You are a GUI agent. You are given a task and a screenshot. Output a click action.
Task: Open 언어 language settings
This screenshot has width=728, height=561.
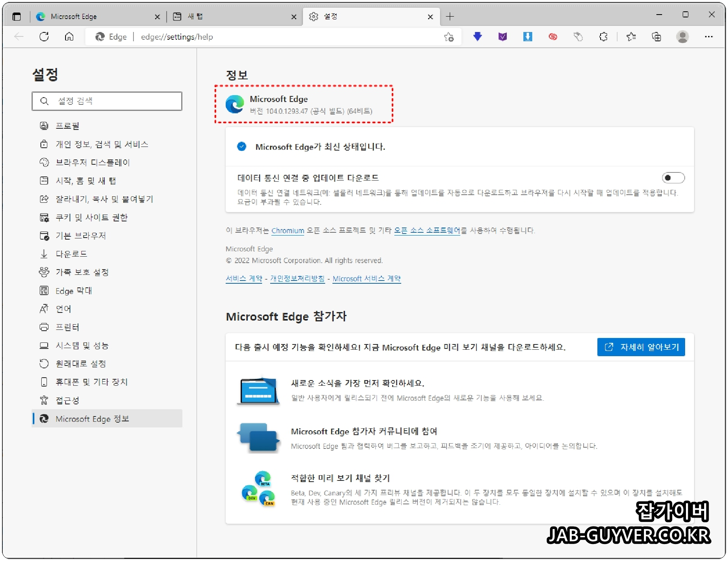(x=107, y=309)
